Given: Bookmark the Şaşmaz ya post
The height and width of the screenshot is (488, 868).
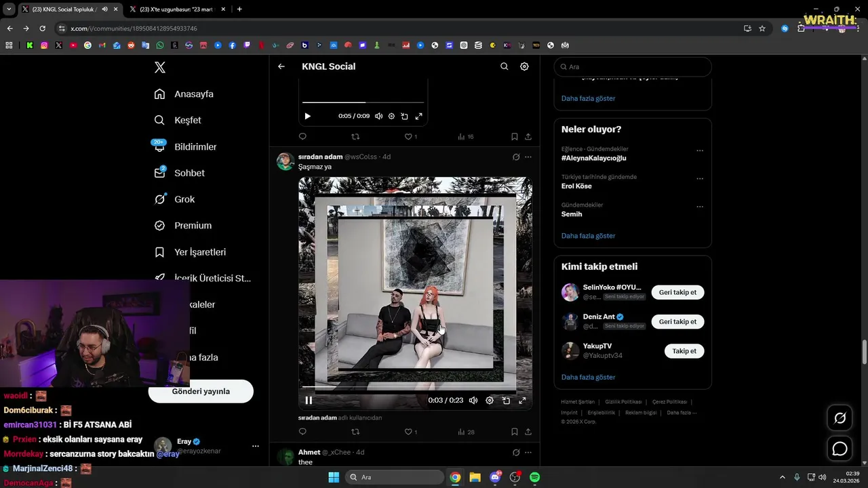Looking at the screenshot, I should (x=515, y=432).
